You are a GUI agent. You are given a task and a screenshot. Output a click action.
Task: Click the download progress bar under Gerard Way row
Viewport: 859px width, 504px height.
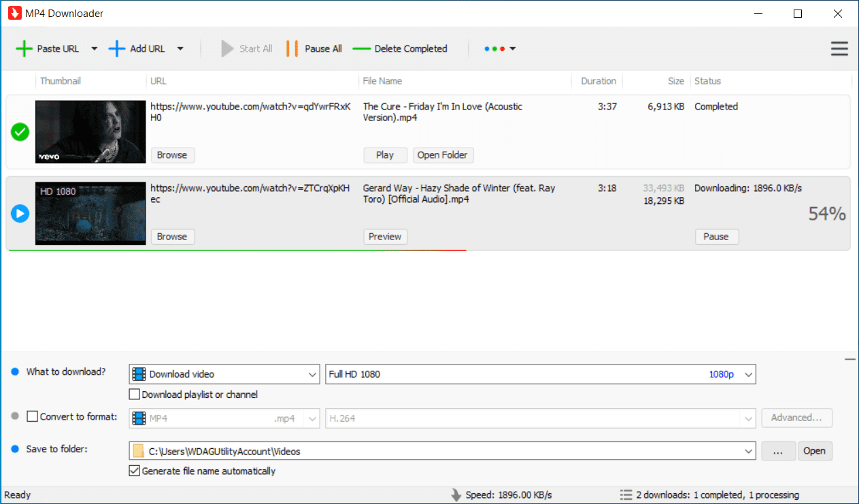236,250
